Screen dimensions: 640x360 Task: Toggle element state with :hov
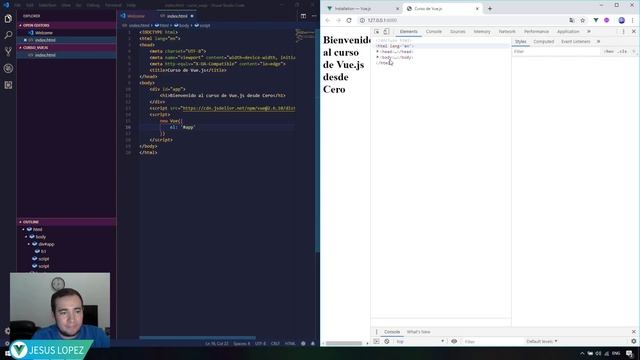pos(609,51)
